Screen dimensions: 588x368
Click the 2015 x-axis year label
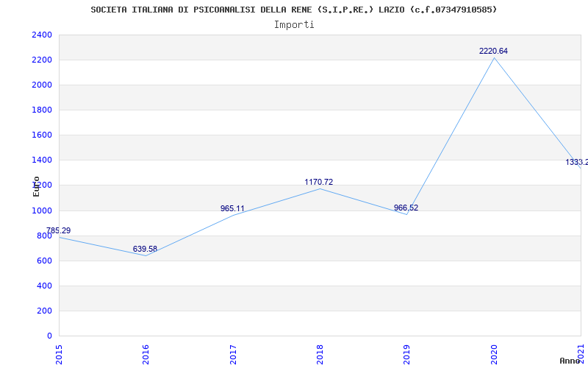point(59,355)
